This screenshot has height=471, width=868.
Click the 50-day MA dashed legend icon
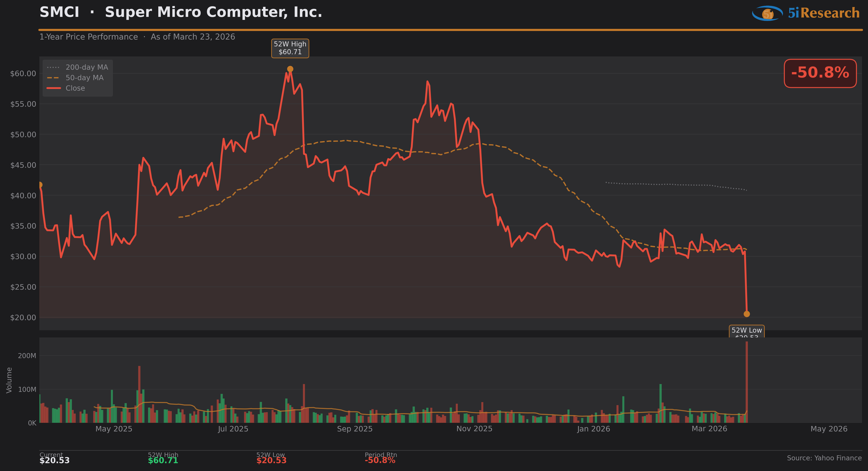tap(53, 78)
